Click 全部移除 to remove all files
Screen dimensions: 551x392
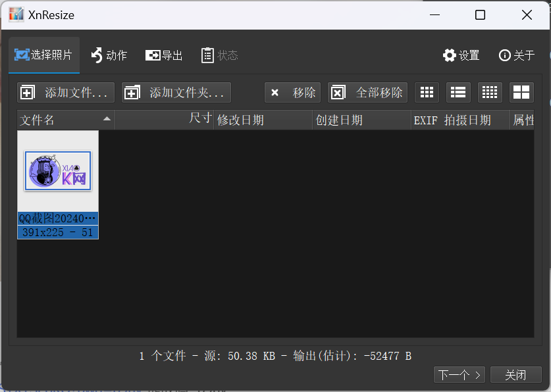pos(367,92)
